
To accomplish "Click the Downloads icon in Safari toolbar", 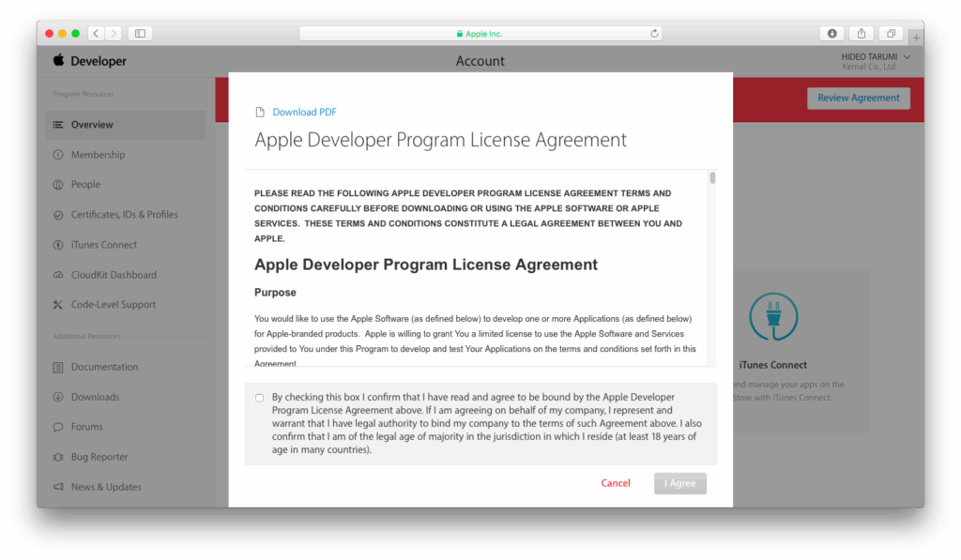I will click(831, 34).
